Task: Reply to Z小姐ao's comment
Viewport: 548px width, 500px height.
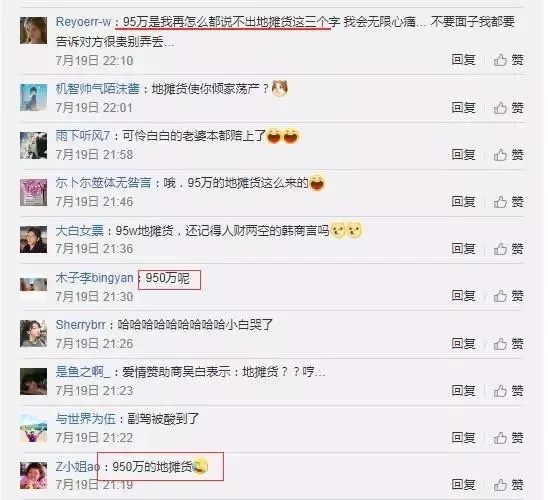Action: (x=463, y=484)
